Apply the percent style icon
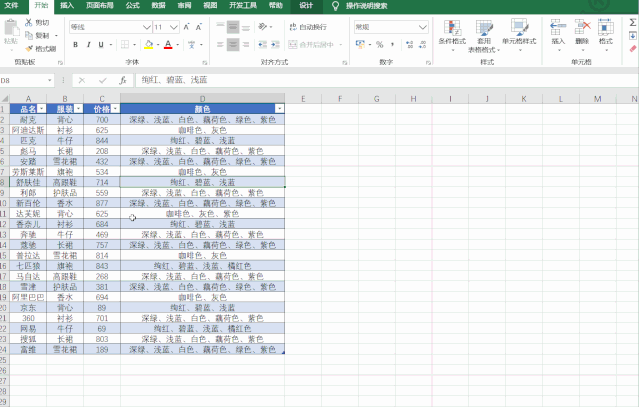The image size is (639, 407). [x=380, y=44]
